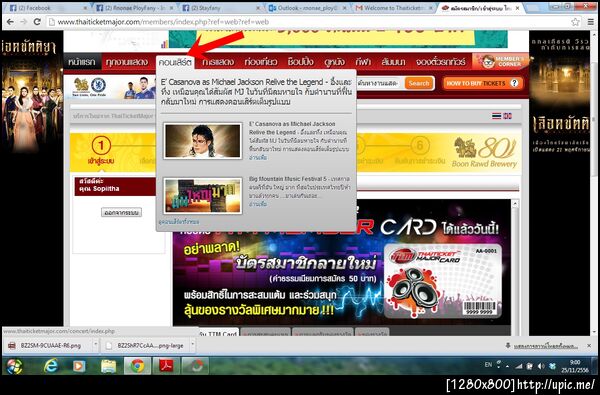
Task: Click the ออกจากระบบ logout button
Action: 121,212
